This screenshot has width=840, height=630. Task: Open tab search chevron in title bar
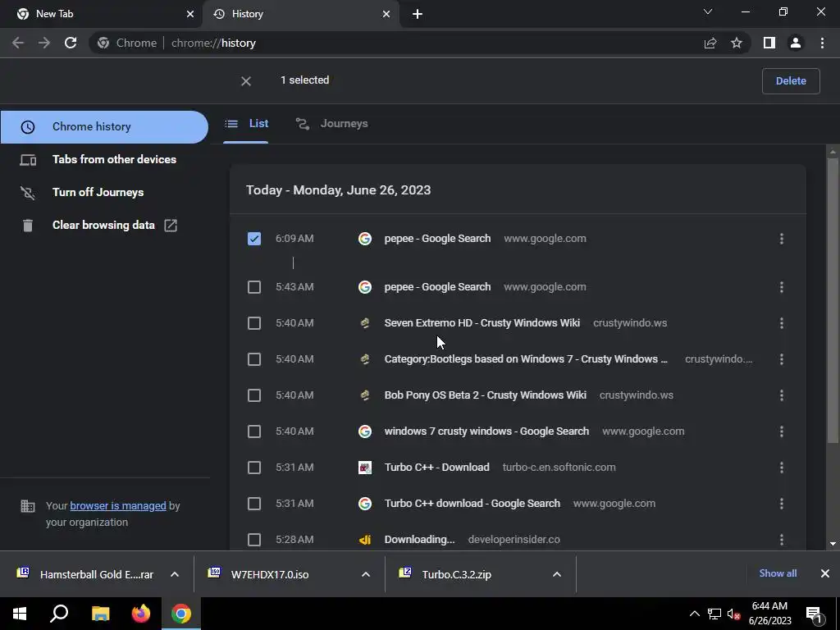tap(708, 11)
